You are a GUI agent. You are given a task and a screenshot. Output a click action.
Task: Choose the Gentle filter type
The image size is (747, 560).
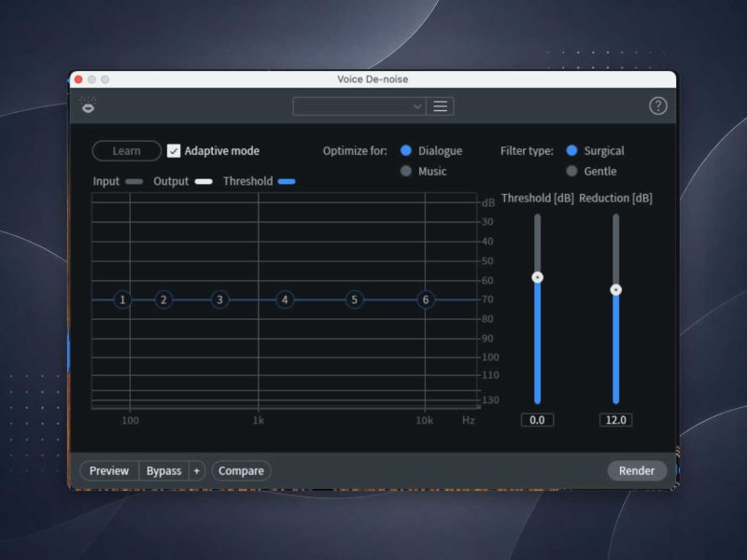click(x=571, y=171)
